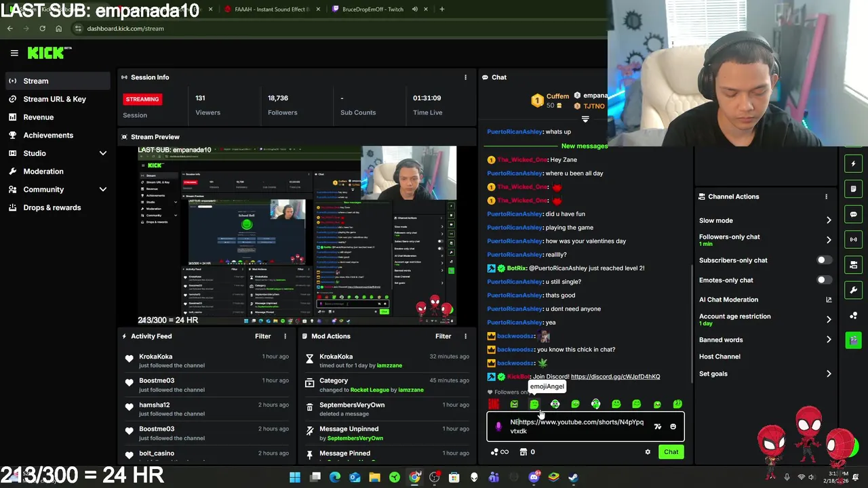
Task: Expand the Banned words settings
Action: 829,340
